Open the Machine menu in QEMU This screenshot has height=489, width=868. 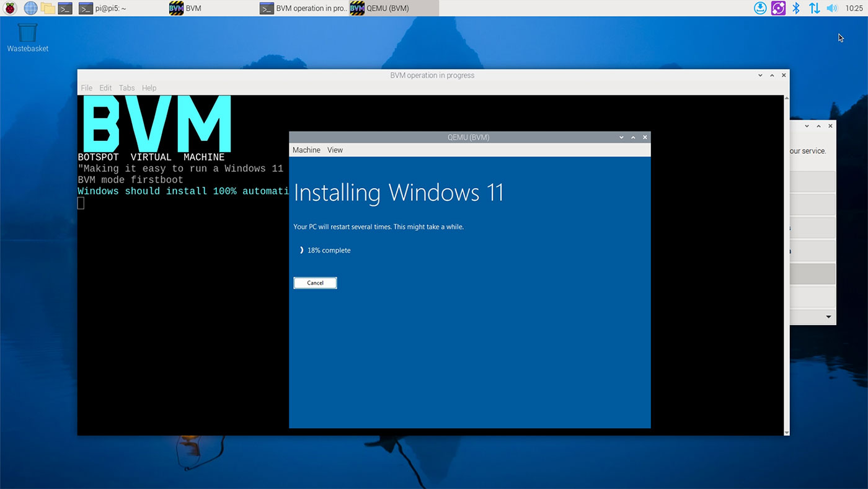click(306, 150)
